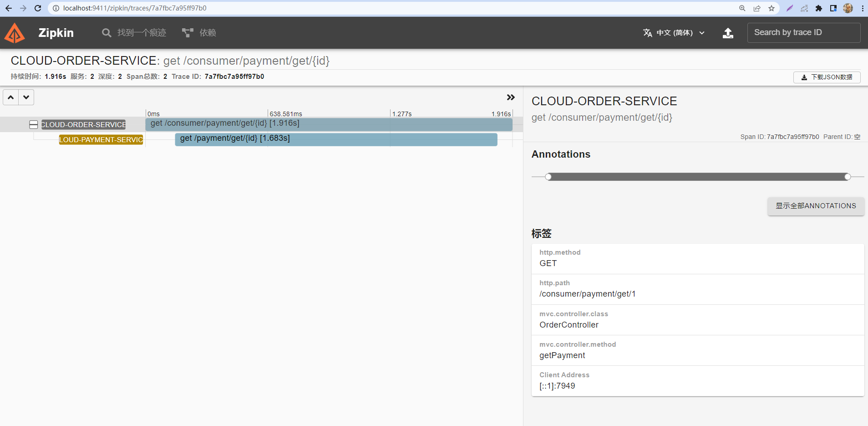
Task: Collapse the span detail panel with double chevron
Action: pyautogui.click(x=511, y=98)
